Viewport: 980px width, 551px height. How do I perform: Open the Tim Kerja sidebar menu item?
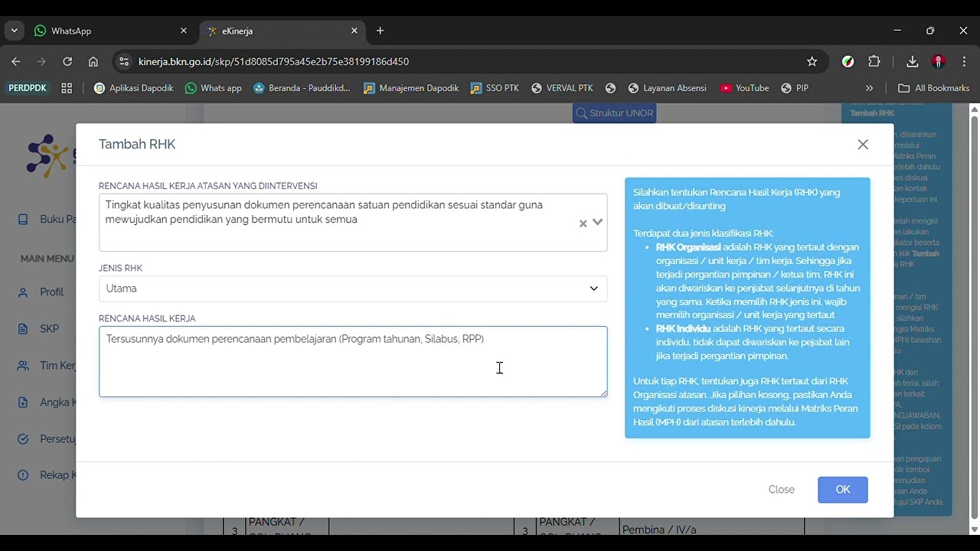[x=46, y=366]
